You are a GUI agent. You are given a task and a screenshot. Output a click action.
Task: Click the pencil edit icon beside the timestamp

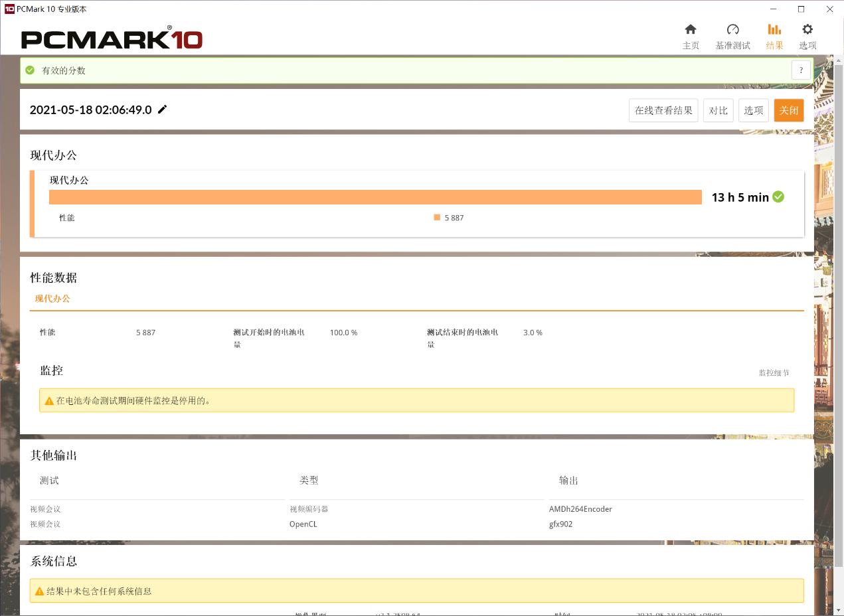(163, 110)
